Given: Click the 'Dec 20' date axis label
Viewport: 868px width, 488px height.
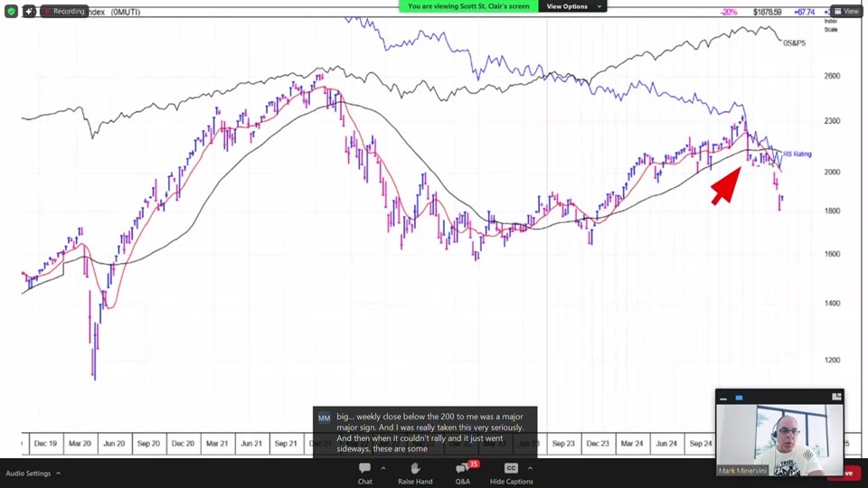Looking at the screenshot, I should (183, 444).
